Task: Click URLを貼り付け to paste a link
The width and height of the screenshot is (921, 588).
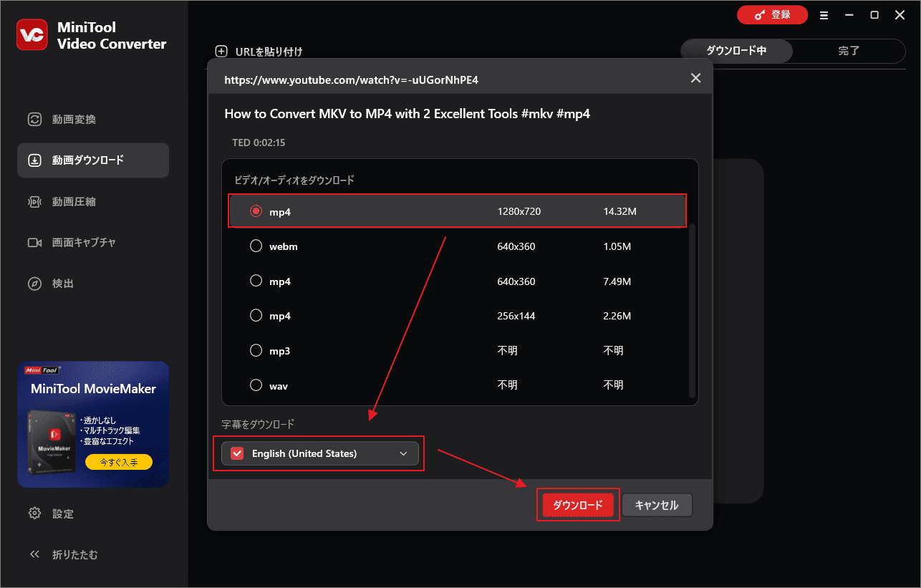Action: 269,52
